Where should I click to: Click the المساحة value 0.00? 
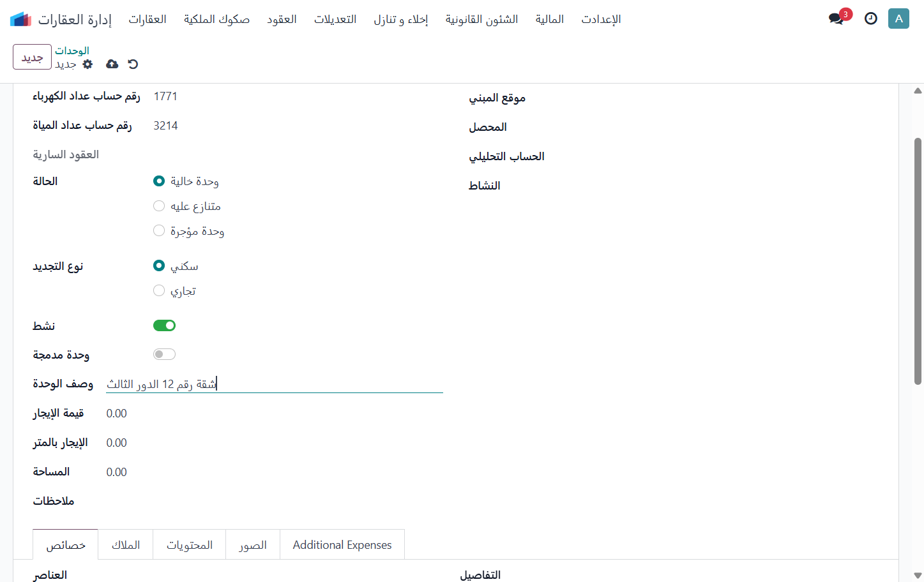(x=117, y=472)
